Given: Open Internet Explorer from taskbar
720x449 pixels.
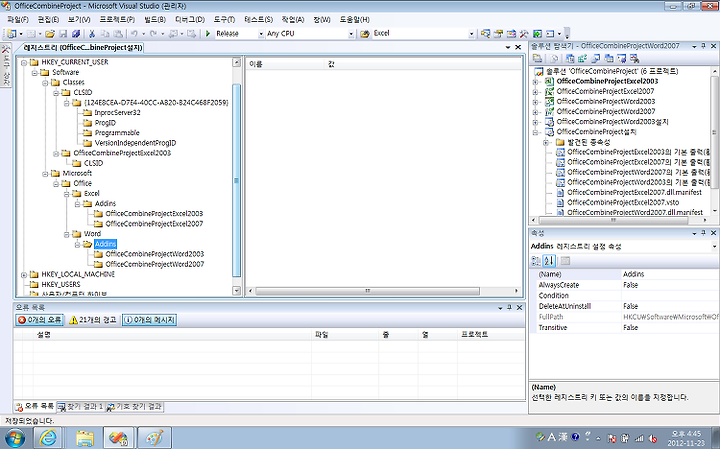Looking at the screenshot, I should click(x=48, y=438).
